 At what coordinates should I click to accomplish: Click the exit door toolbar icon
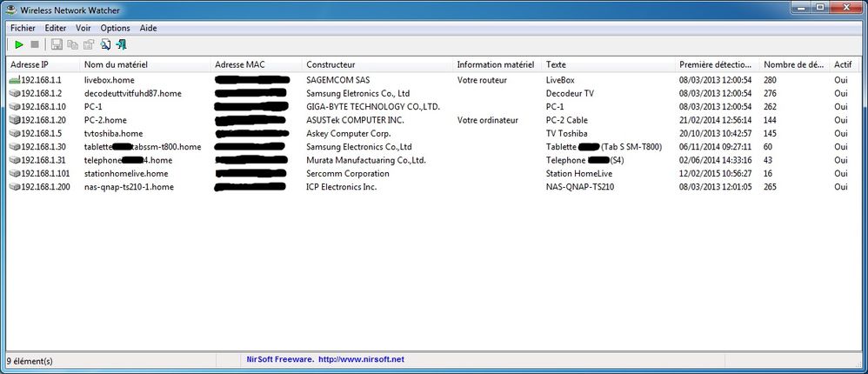coord(121,45)
